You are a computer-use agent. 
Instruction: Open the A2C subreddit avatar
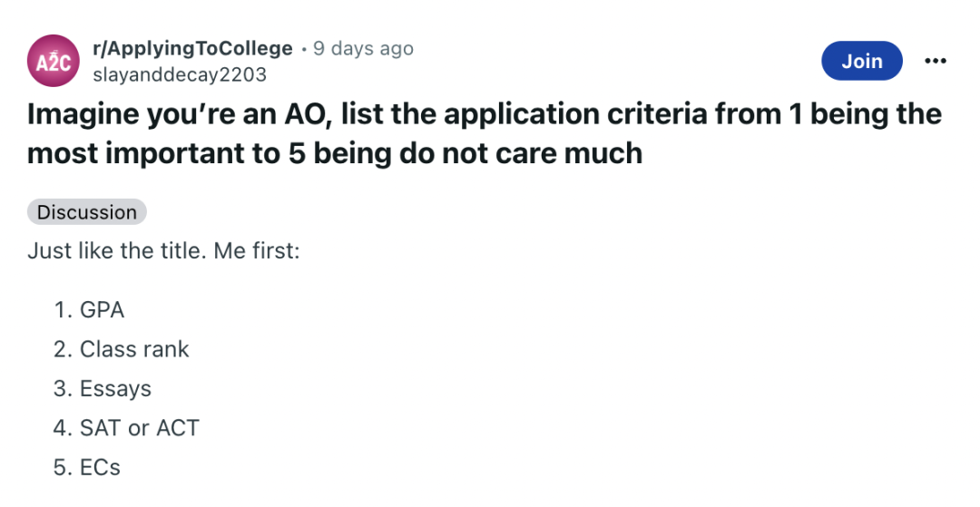pyautogui.click(x=54, y=61)
